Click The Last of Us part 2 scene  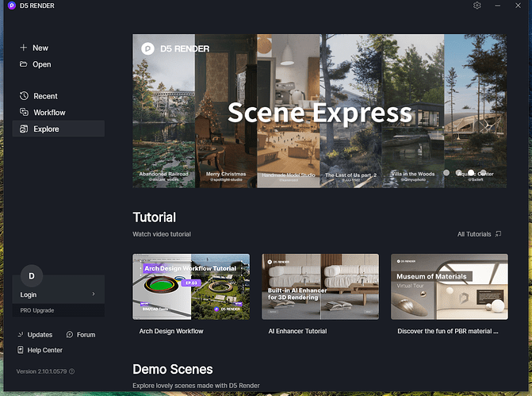coord(350,111)
